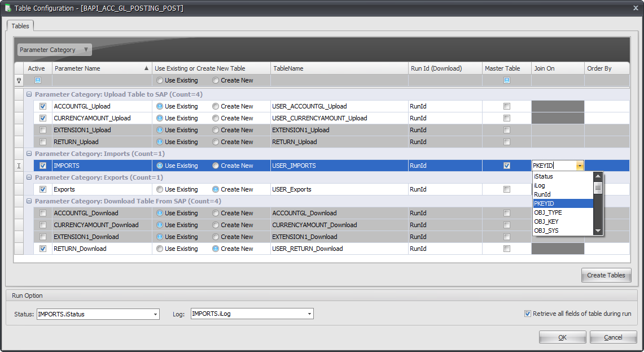
Task: Select Create New for CURRENCYAMOUNT_Upload
Action: point(215,118)
